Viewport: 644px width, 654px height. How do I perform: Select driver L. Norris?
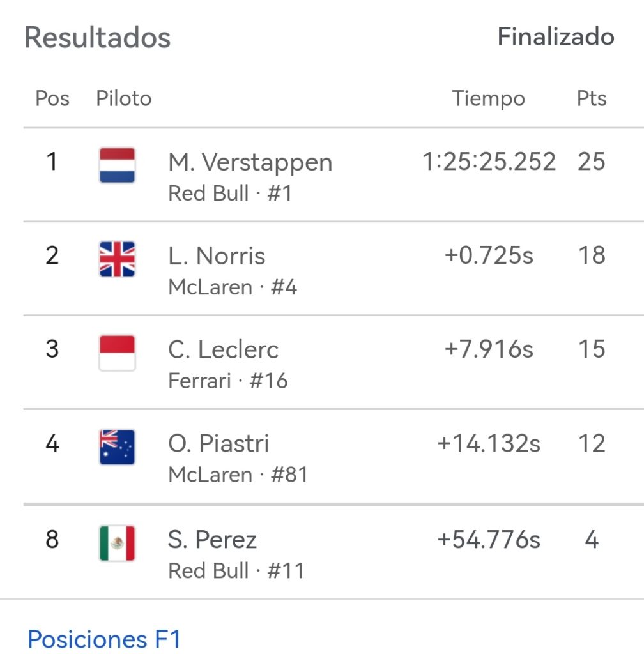(x=217, y=256)
